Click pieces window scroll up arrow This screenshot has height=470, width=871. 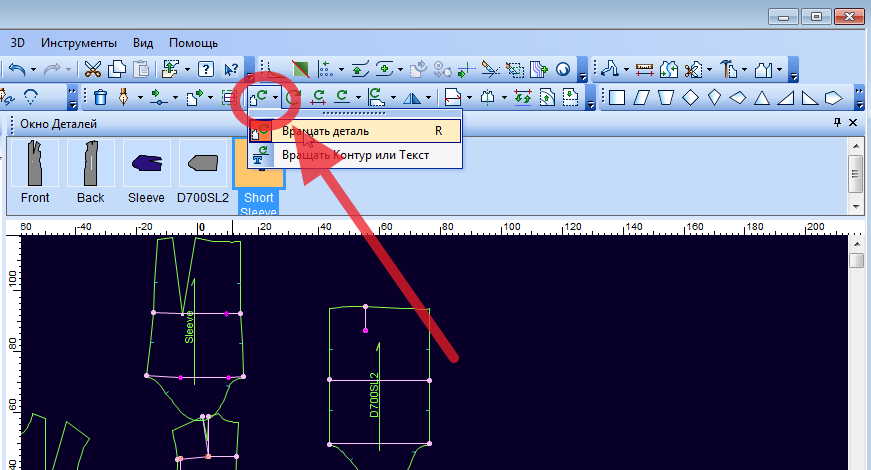pos(856,146)
